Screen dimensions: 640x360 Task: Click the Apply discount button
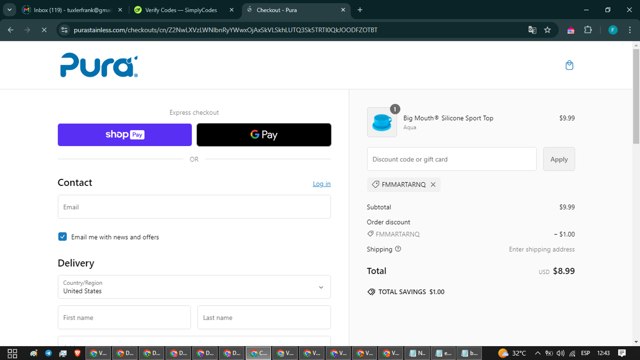[559, 159]
